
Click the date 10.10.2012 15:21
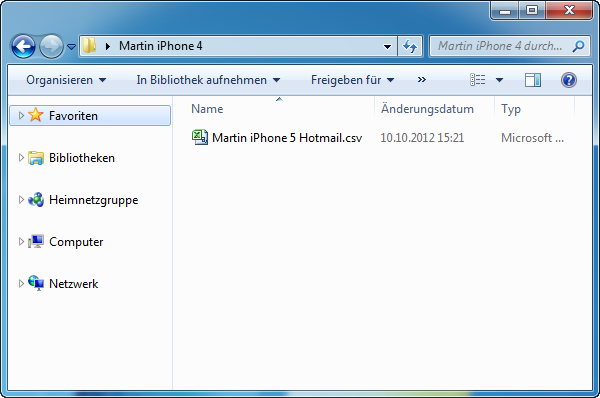click(x=422, y=138)
